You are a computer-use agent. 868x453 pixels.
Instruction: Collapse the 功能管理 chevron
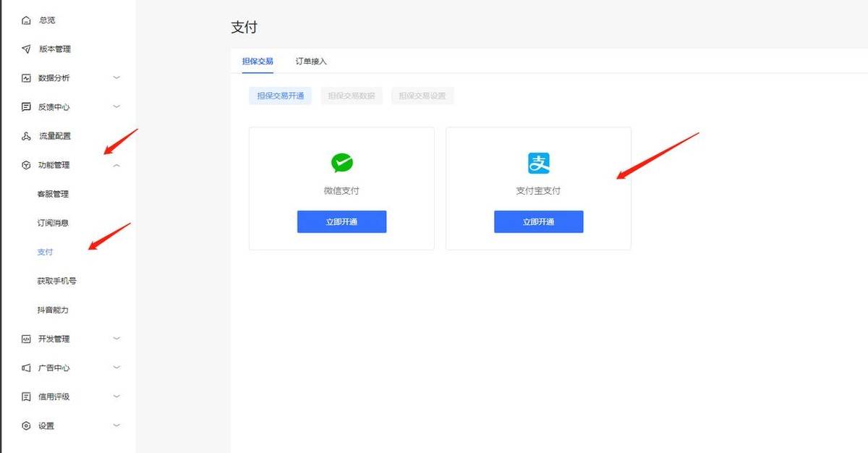coord(116,165)
